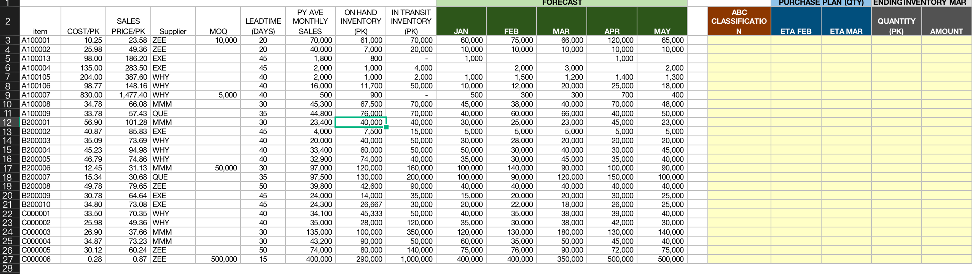This screenshot has height=274, width=980.
Task: Select row header 27 for item C000006
Action: pos(10,259)
